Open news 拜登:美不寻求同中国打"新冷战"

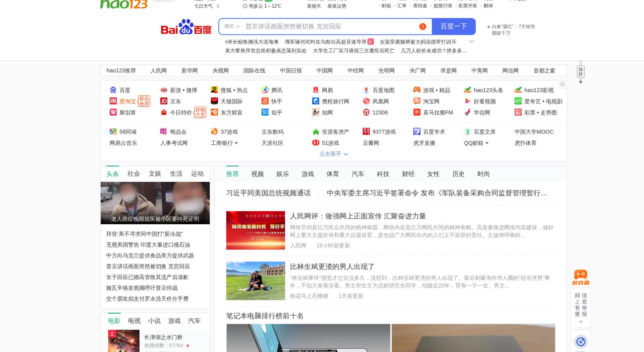(x=145, y=234)
